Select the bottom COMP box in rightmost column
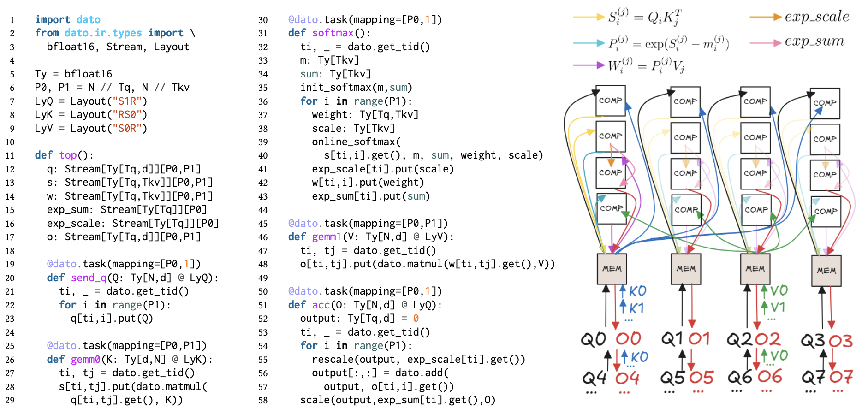The image size is (868, 414). pos(825,211)
